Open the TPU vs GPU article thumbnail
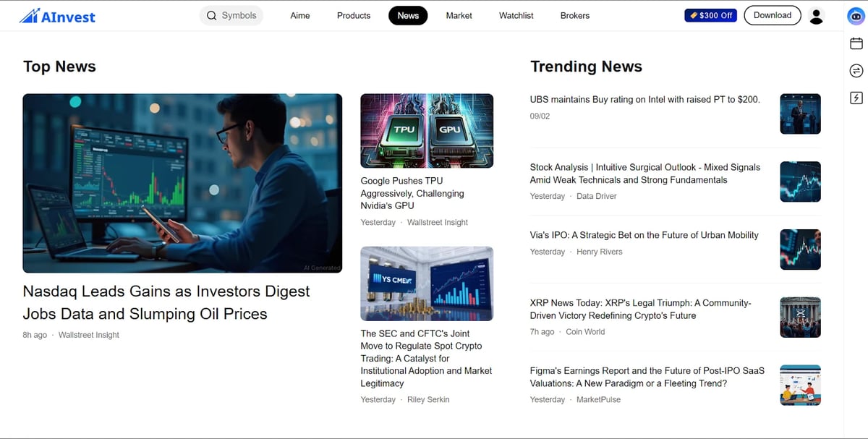 click(x=427, y=131)
